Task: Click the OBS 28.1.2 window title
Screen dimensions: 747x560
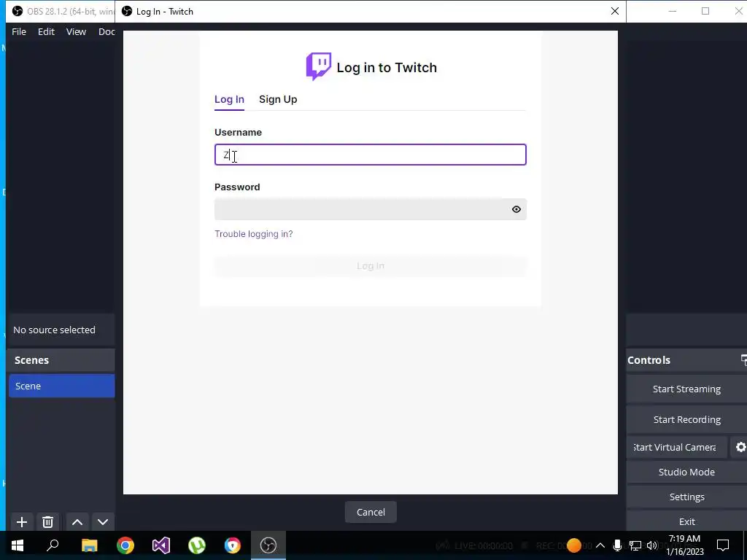Action: click(69, 11)
